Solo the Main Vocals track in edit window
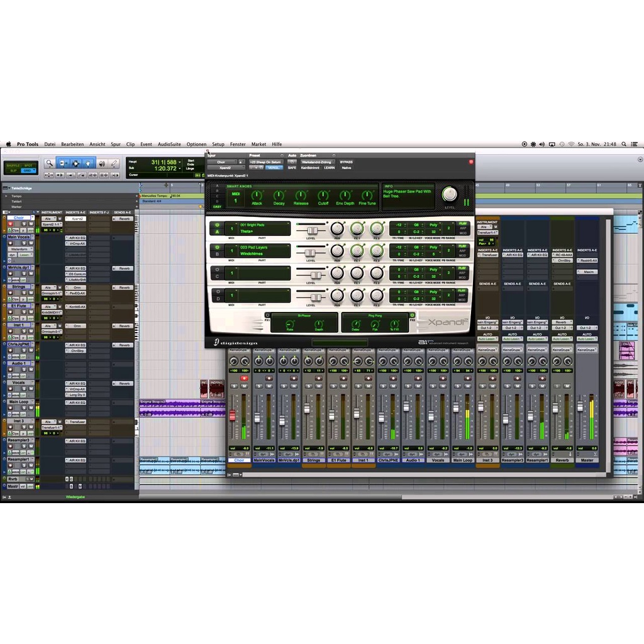The image size is (644, 644). click(24, 243)
